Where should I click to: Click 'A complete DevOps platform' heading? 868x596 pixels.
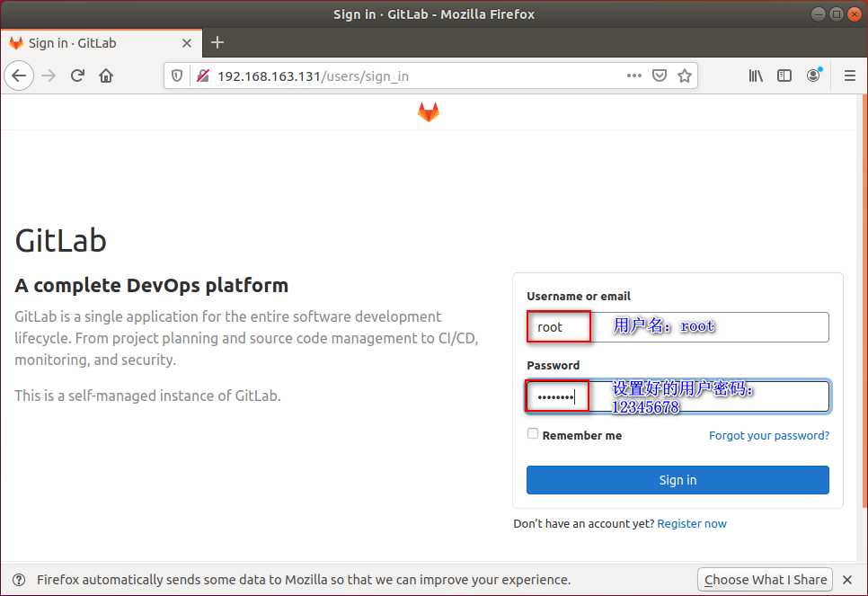point(151,285)
